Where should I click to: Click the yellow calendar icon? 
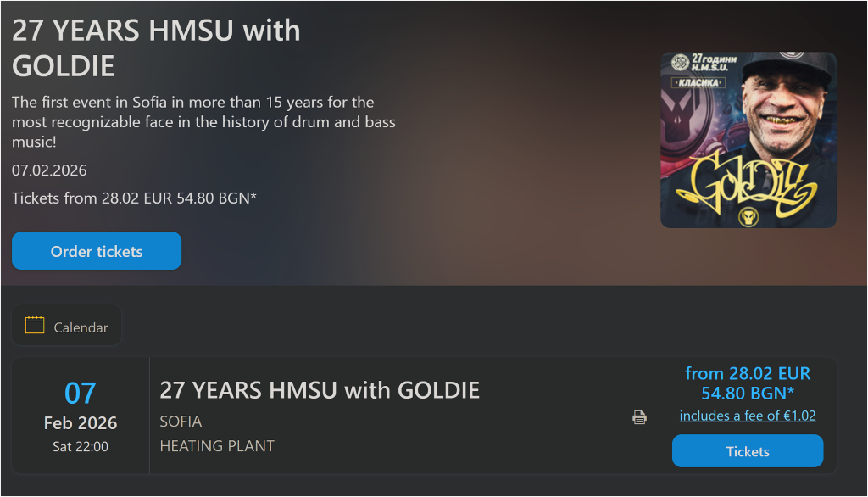point(35,325)
